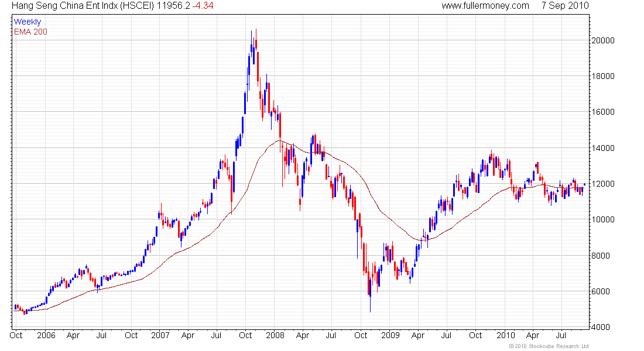644x351 pixels.
Task: Click the 20000 price axis label
Action: [602, 40]
